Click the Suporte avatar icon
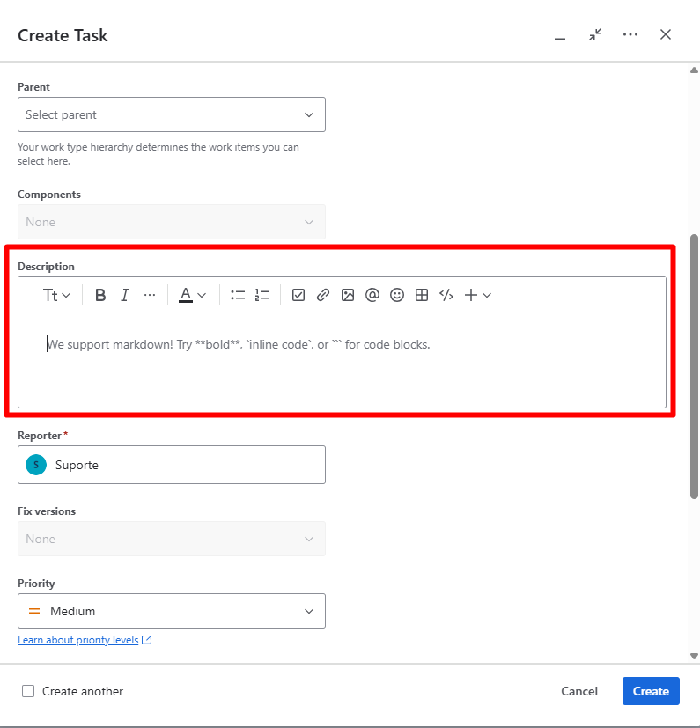700x728 pixels. [x=36, y=465]
